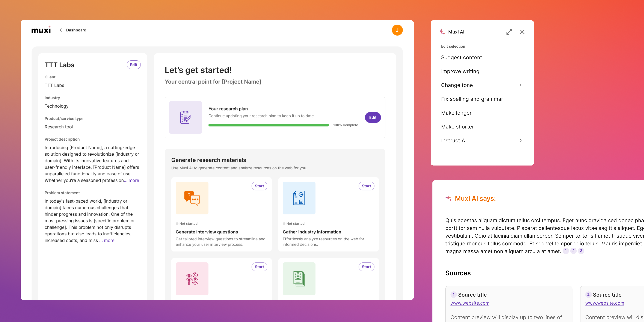
Task: Click the green profile documents icon tile
Action: click(299, 279)
